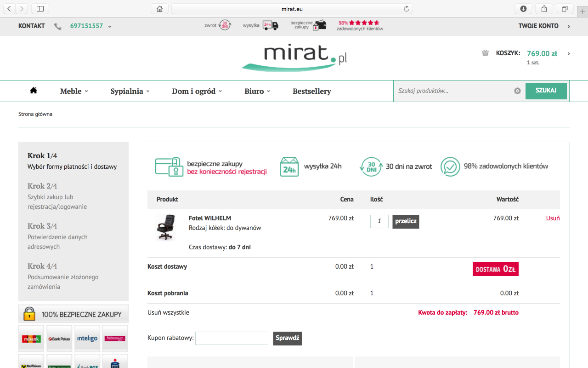Viewport: 588px width, 368px height.
Task: Toggle Safari sidebar icon
Action: click(40, 9)
